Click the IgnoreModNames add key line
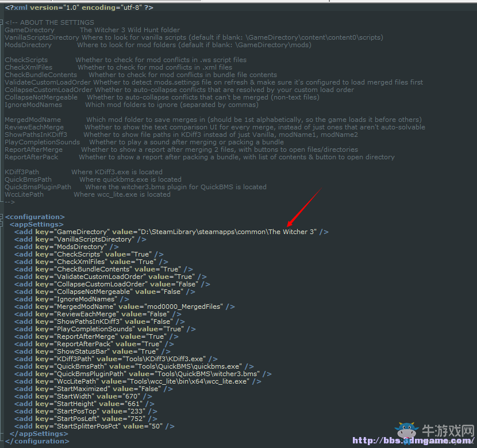Viewport: 477px width, 448px height. coord(72,299)
